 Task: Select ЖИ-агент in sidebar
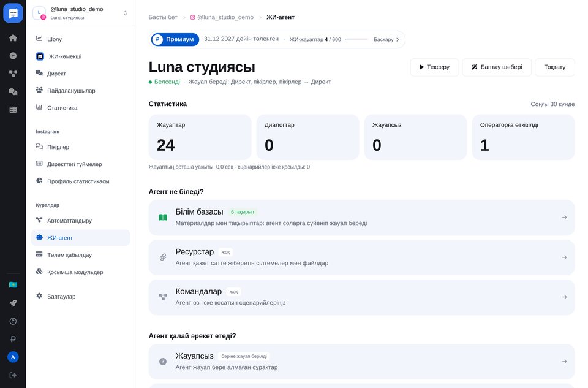pos(81,238)
